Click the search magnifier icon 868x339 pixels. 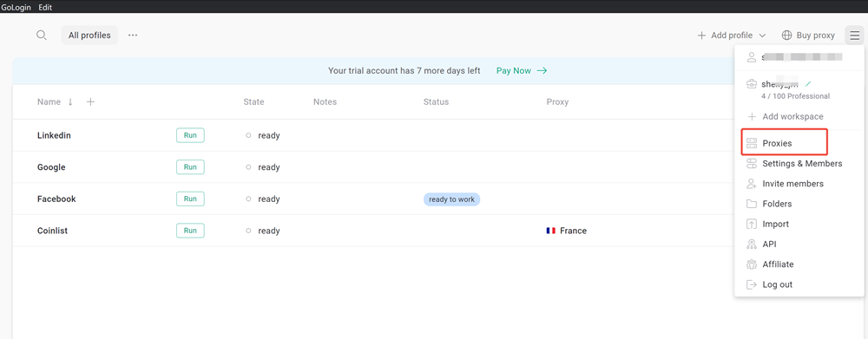pyautogui.click(x=41, y=36)
